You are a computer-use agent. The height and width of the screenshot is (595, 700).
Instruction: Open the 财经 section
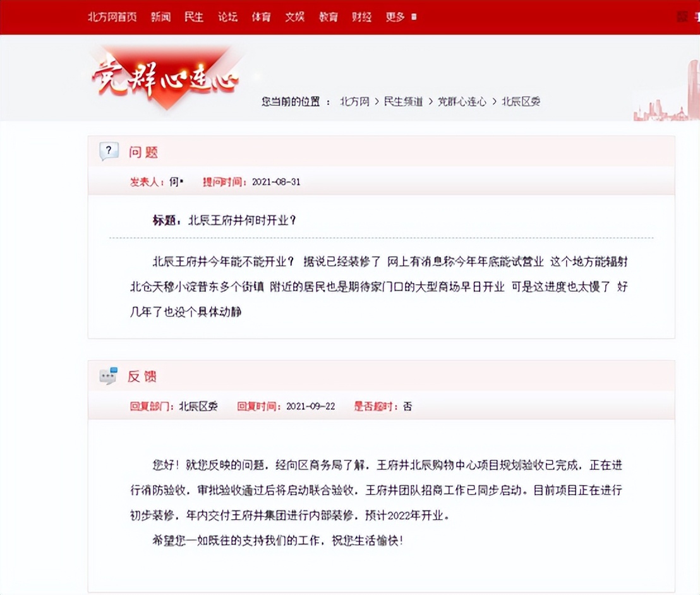361,17
